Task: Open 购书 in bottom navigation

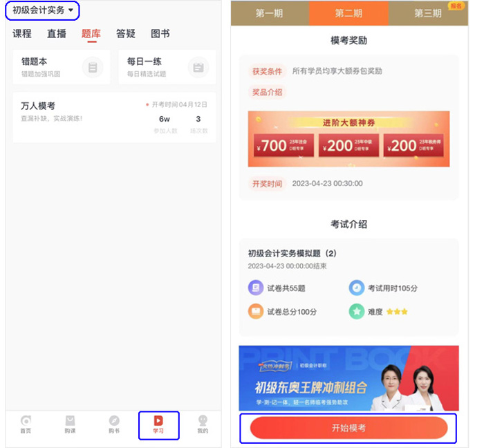Action: pyautogui.click(x=114, y=421)
